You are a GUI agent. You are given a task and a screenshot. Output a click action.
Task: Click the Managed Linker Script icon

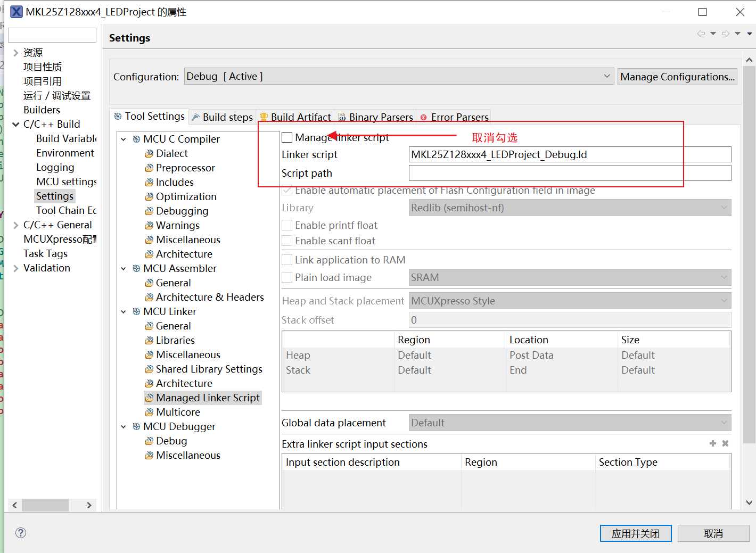click(149, 398)
